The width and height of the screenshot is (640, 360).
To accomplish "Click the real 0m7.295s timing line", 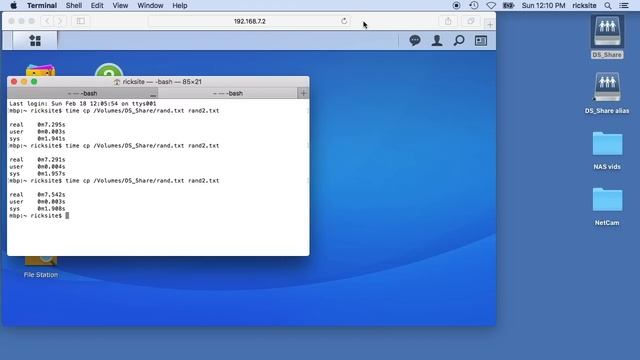I will point(37,124).
